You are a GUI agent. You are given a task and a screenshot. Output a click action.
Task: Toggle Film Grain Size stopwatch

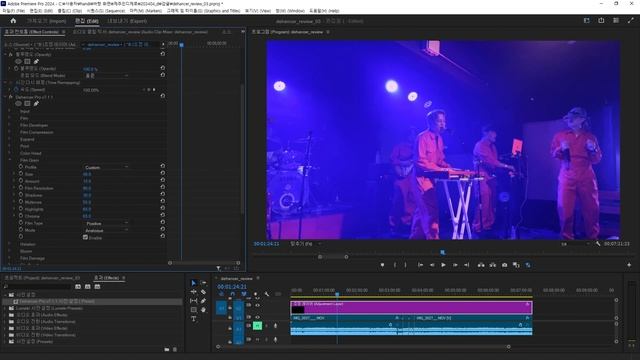[20, 174]
